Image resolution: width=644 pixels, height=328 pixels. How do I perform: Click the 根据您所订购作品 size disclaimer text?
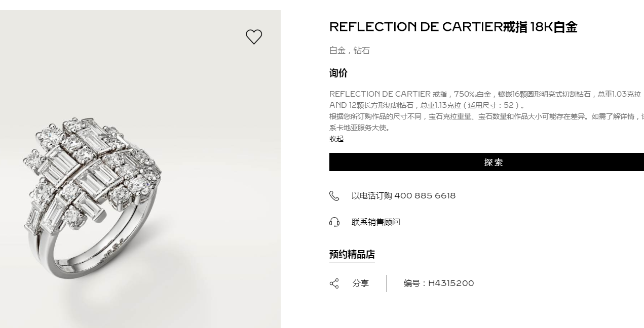point(486,116)
